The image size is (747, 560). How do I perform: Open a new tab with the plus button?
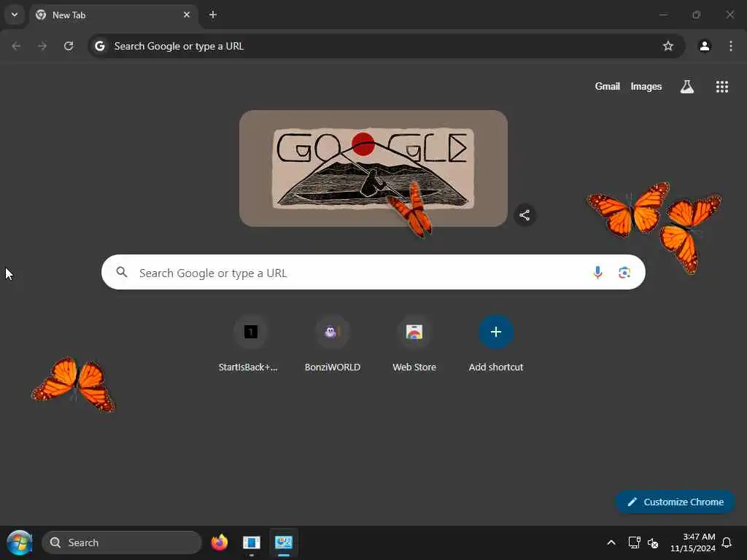(213, 15)
